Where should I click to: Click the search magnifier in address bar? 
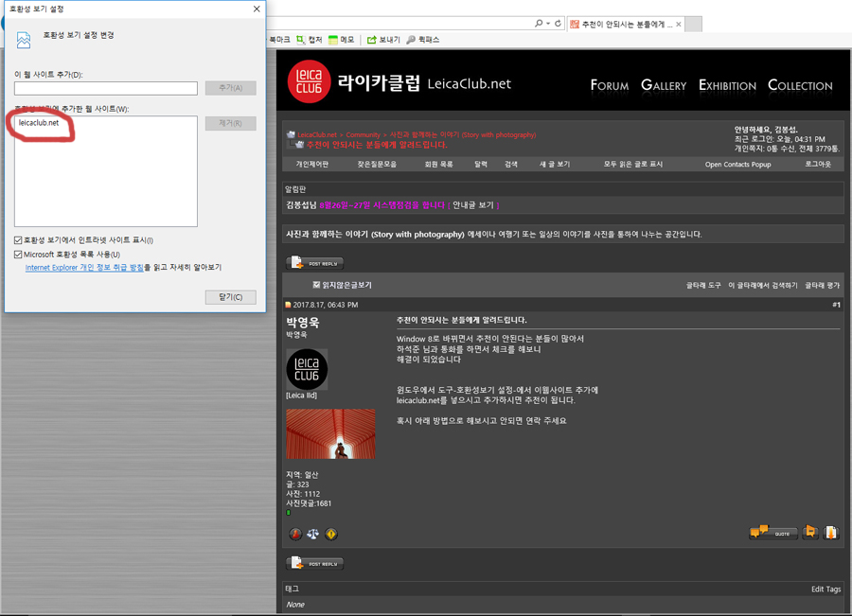(538, 24)
